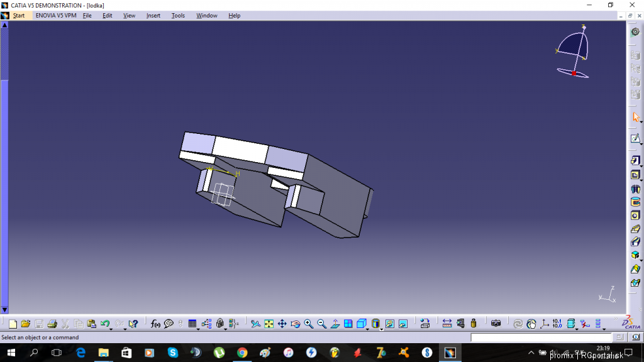
Task: Open the Measure Item tool
Action: coord(460,324)
